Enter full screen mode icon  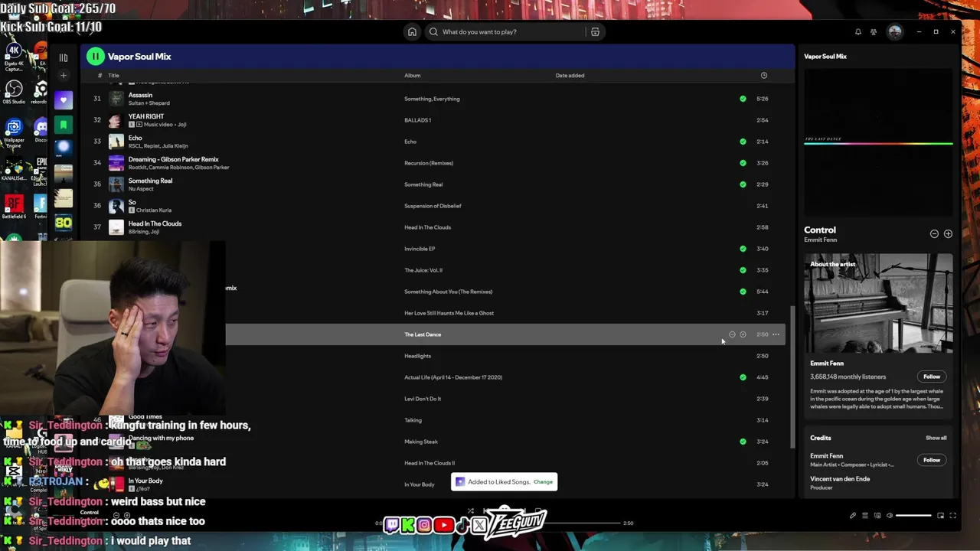952,516
